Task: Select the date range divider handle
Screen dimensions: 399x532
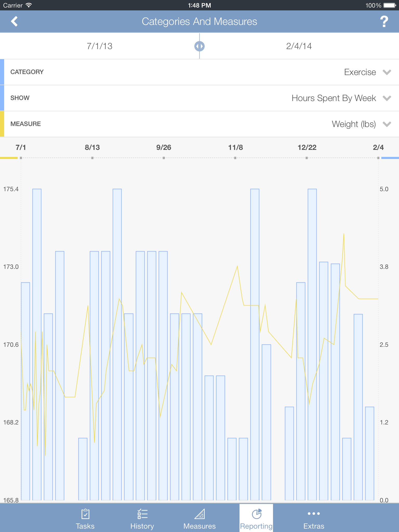Action: [199, 46]
